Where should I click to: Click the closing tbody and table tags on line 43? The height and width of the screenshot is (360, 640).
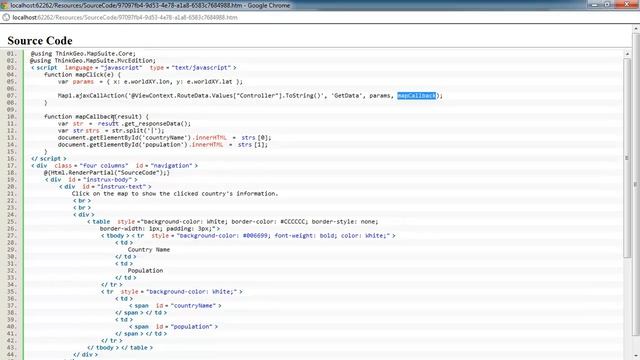click(120, 347)
